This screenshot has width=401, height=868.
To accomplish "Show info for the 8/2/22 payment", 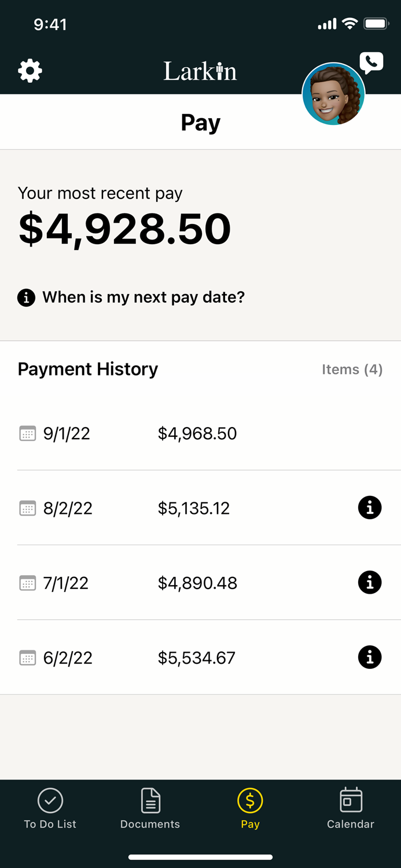I will (370, 508).
